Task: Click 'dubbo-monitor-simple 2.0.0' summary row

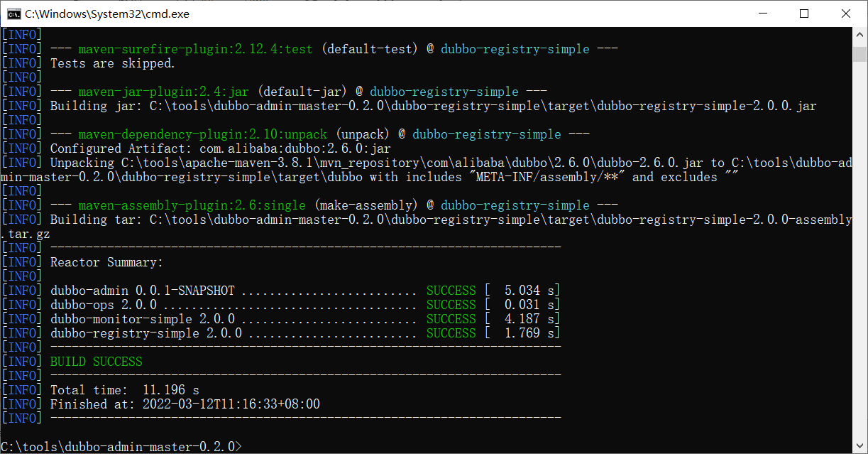Action: tap(305, 319)
